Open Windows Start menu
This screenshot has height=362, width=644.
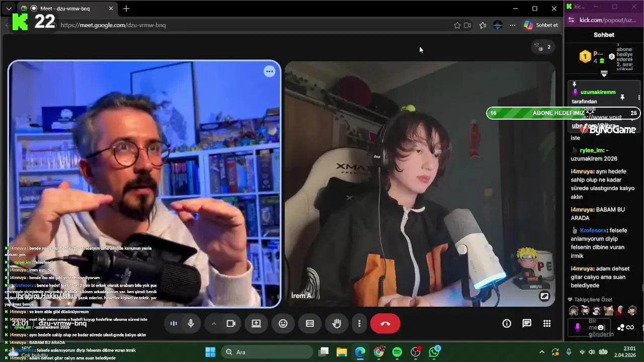pyautogui.click(x=210, y=352)
